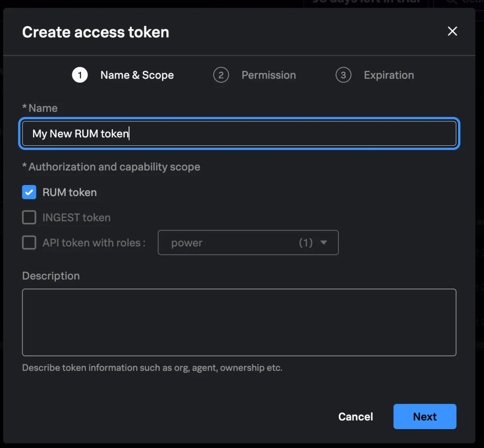Uncheck the RUM token checkbox
The image size is (484, 448).
click(29, 193)
